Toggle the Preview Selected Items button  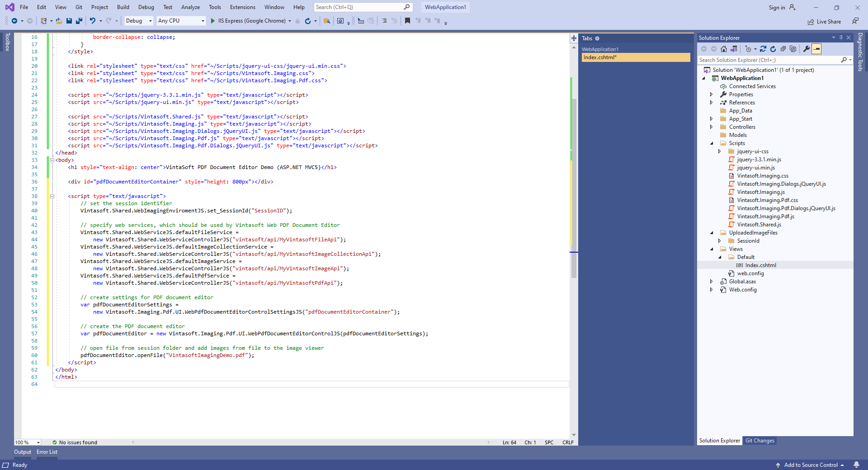(x=816, y=49)
